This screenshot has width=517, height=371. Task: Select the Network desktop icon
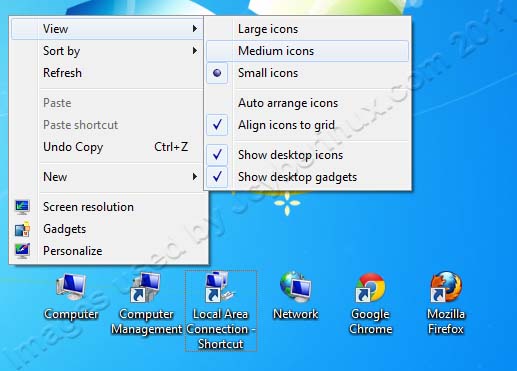tap(295, 288)
